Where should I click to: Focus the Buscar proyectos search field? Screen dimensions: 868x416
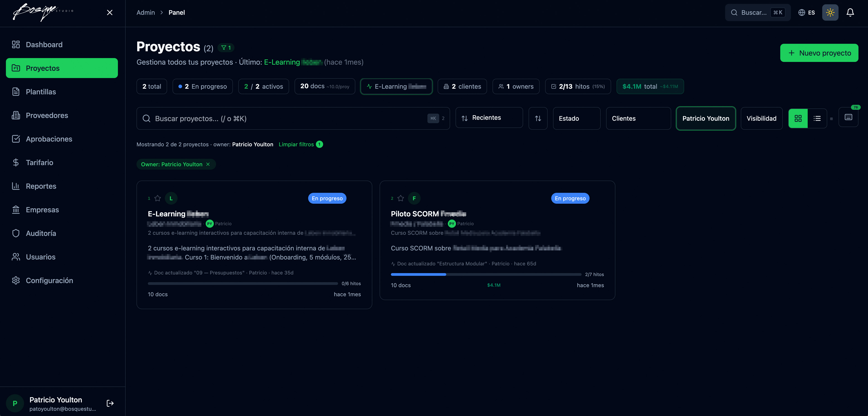pyautogui.click(x=290, y=118)
